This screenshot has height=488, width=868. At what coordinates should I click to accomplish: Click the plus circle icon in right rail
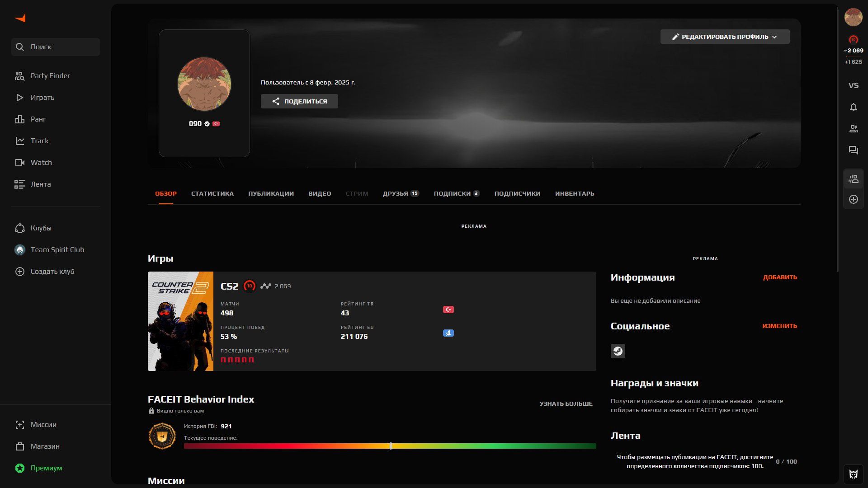coord(853,199)
